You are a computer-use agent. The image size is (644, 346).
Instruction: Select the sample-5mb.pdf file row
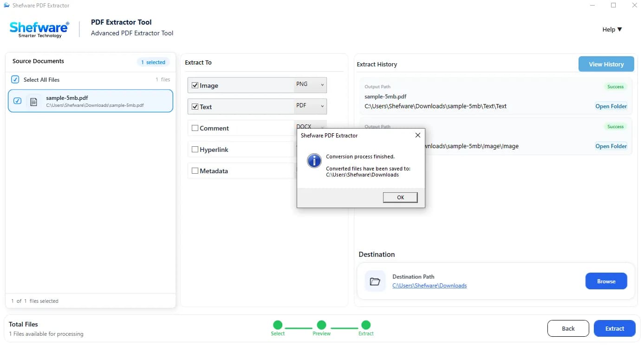click(x=91, y=101)
